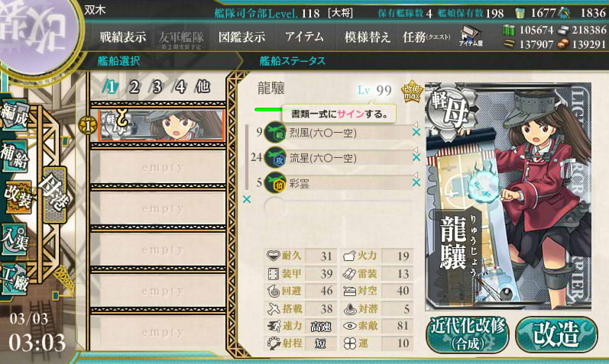Open the 工廠 factory side icon
Screen dimensions: 609x364
click(x=14, y=279)
